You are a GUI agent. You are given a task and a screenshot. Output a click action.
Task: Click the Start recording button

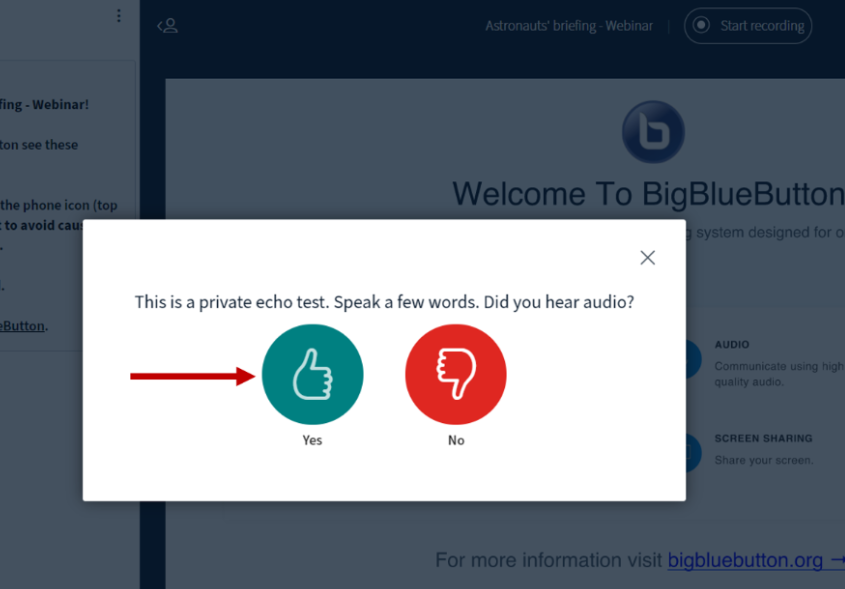pos(748,26)
